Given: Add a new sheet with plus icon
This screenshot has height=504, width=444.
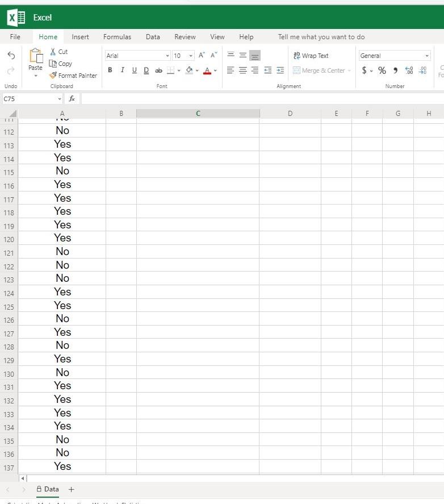Looking at the screenshot, I should click(72, 489).
